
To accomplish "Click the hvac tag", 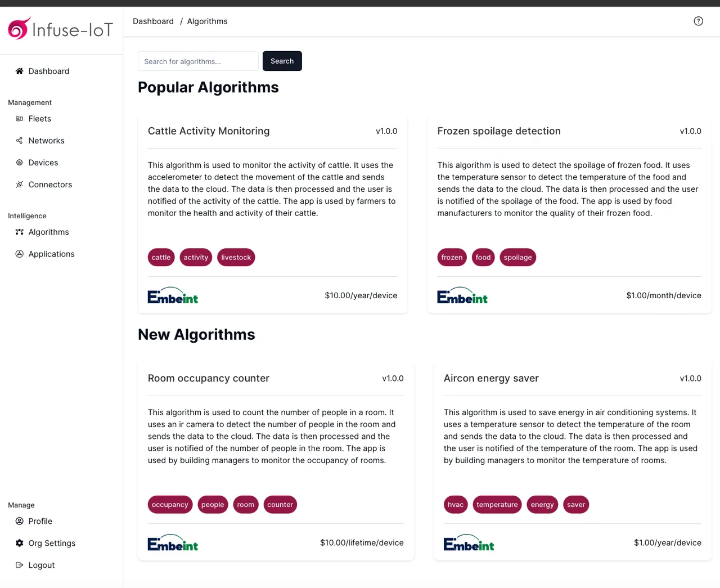I will pos(456,505).
